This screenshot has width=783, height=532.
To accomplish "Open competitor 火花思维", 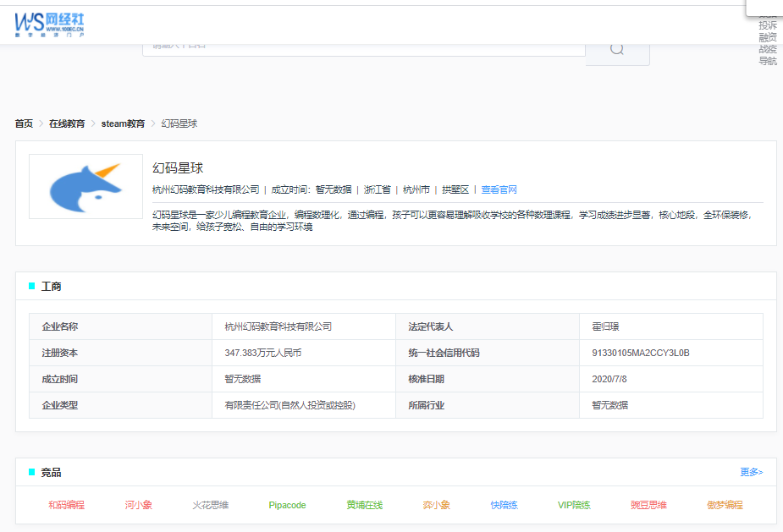I will (210, 505).
